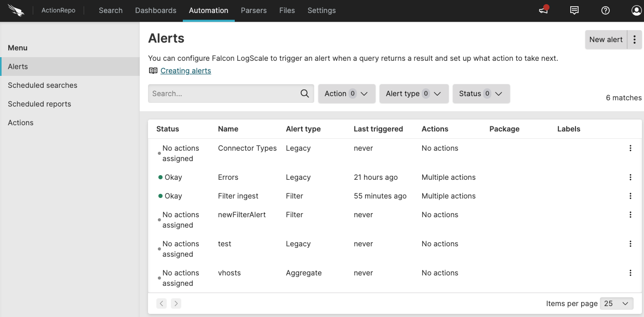Change Items per page dropdown value
This screenshot has height=317, width=644.
pyautogui.click(x=616, y=303)
